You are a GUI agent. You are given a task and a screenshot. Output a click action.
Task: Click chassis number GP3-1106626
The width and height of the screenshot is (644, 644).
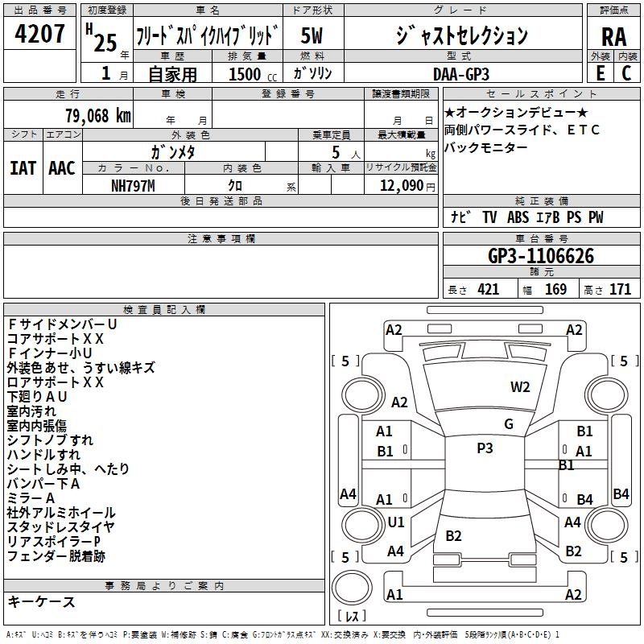[x=541, y=256]
